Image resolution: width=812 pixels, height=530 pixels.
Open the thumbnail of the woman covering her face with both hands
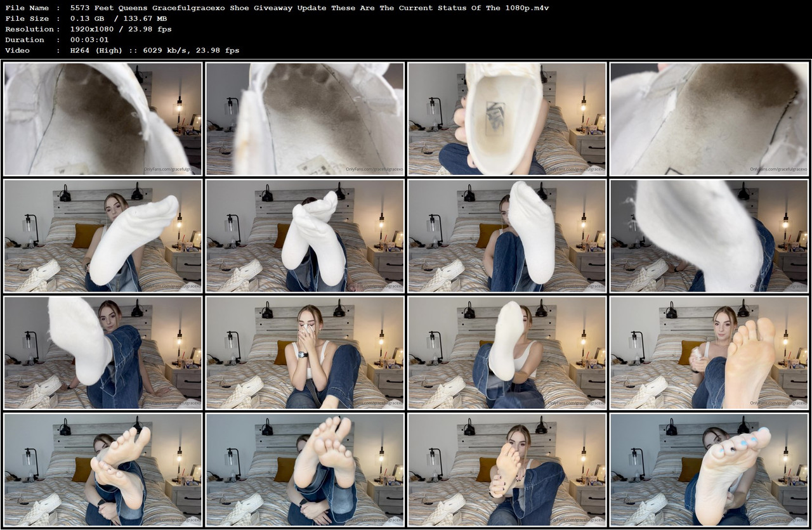click(304, 352)
